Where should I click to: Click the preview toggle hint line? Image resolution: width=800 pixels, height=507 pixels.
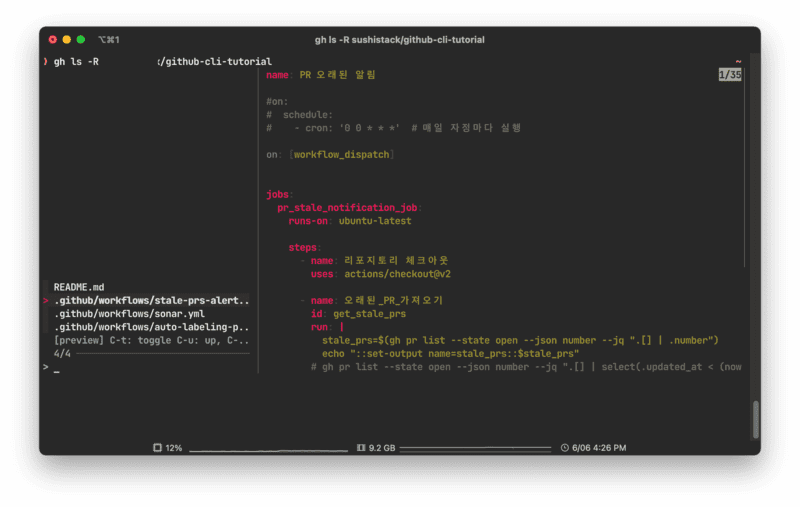pos(151,340)
